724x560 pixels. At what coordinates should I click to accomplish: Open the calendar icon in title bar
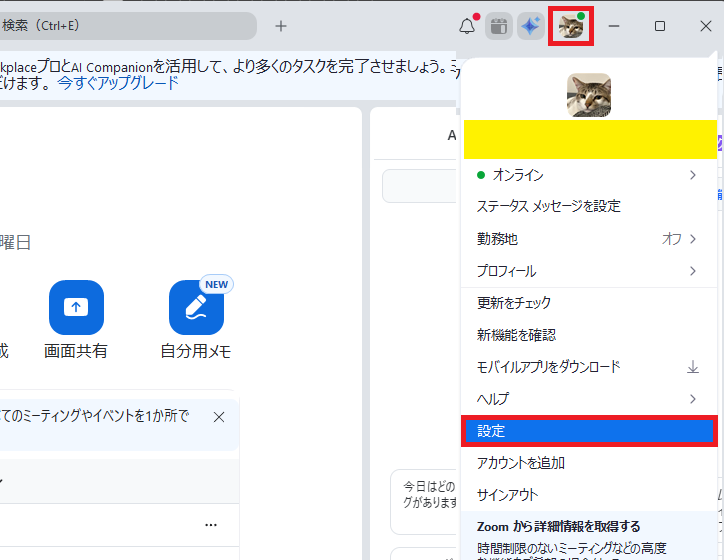tap(498, 26)
